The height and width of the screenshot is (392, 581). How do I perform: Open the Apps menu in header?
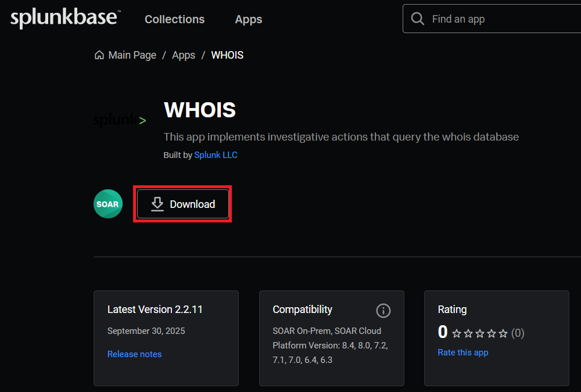(249, 19)
